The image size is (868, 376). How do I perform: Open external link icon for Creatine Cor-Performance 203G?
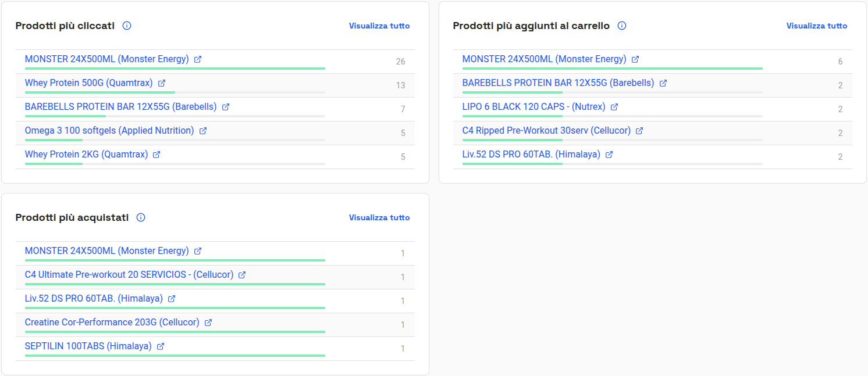click(208, 323)
